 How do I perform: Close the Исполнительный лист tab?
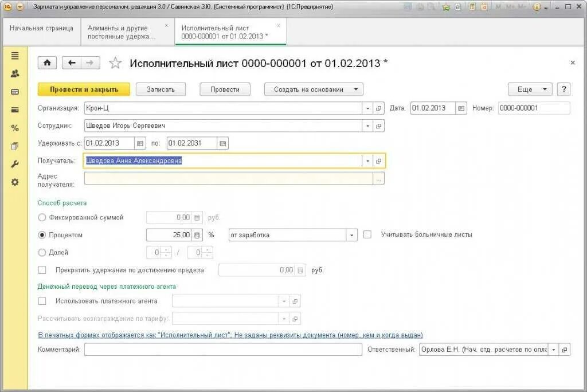click(278, 25)
